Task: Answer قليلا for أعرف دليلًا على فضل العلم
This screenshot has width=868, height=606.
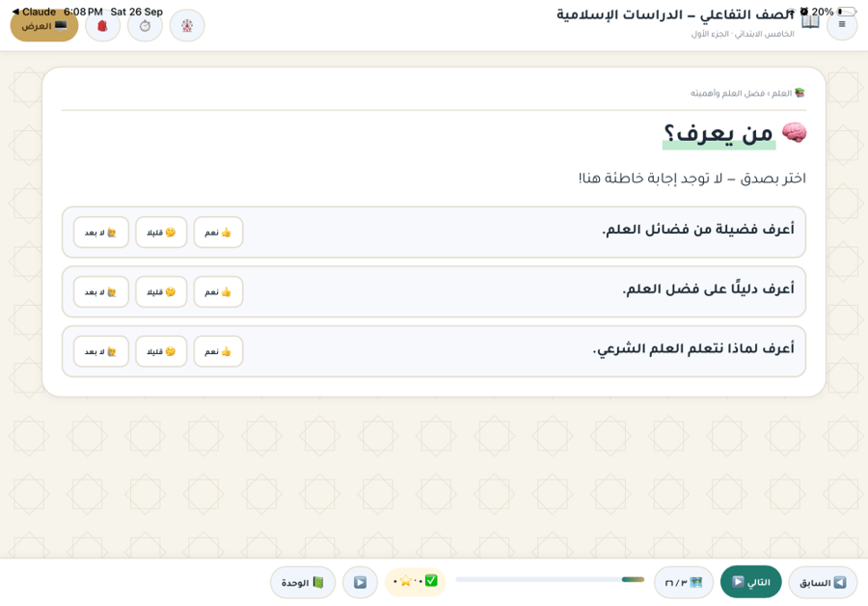Action: (160, 291)
